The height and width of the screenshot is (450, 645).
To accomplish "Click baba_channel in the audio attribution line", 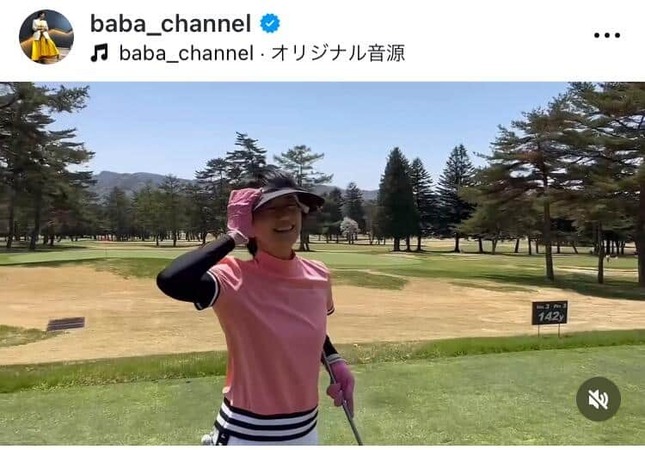I will 186,53.
